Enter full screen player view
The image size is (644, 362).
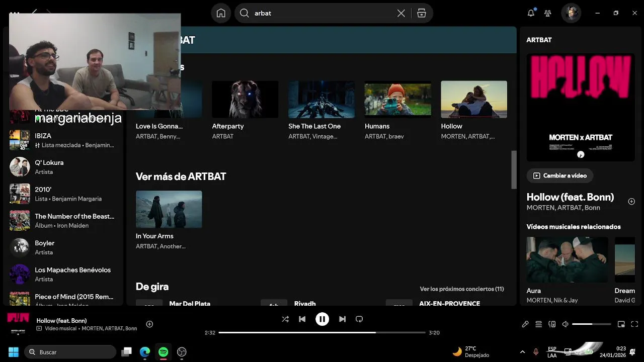tap(634, 324)
